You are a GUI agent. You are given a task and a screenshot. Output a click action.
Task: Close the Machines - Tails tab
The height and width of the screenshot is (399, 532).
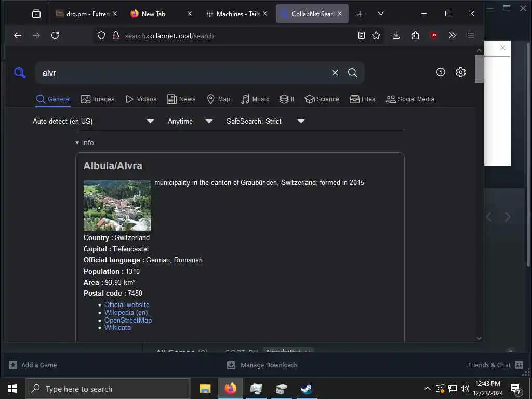point(265,14)
